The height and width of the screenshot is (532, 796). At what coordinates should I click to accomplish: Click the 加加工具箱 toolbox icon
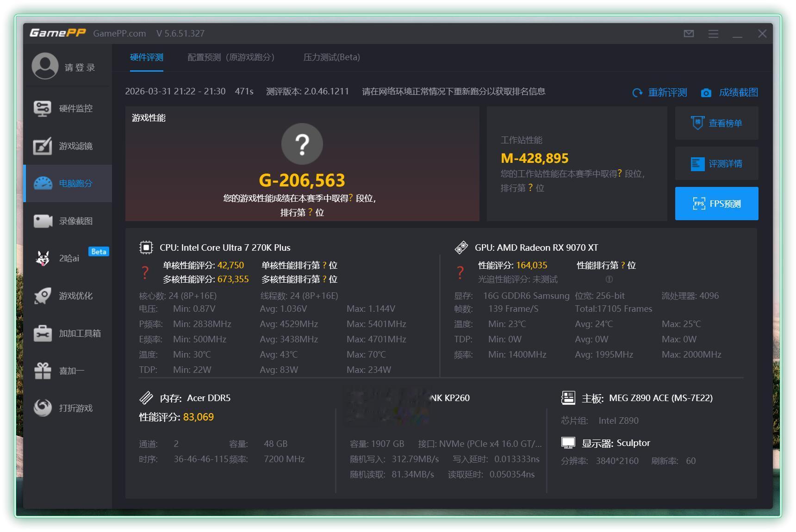pyautogui.click(x=43, y=334)
